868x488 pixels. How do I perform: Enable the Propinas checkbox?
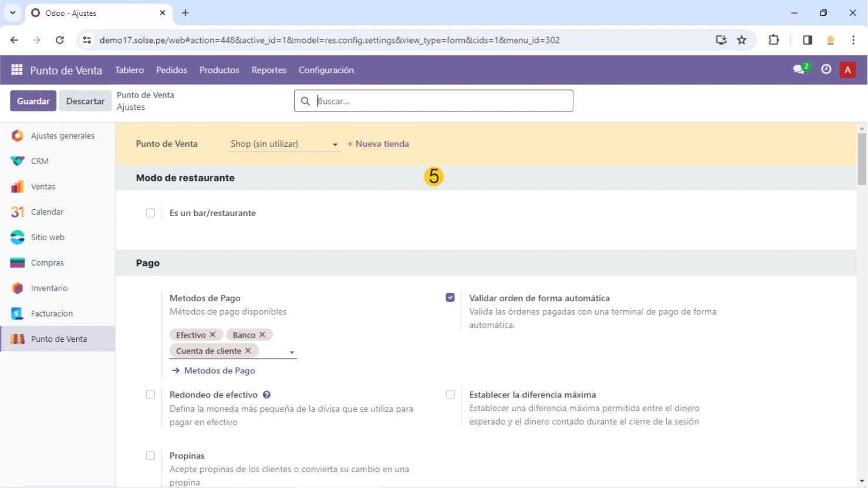[151, 456]
